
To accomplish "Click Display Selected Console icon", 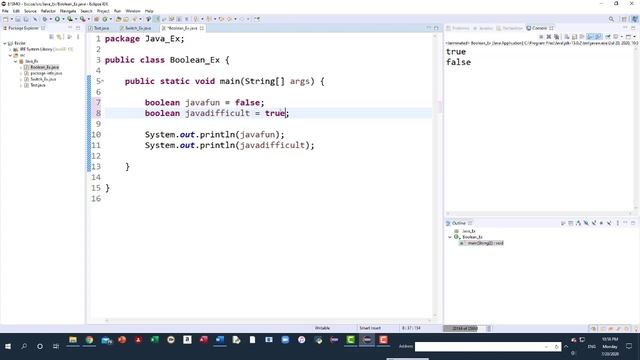I will click(x=616, y=37).
